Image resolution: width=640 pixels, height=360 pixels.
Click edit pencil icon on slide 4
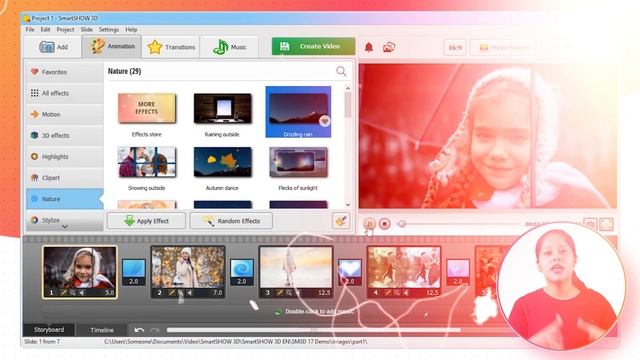point(387,293)
